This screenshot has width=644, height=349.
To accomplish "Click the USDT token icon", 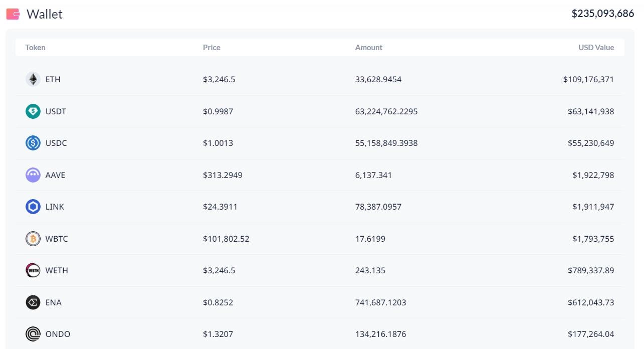I will click(x=33, y=111).
